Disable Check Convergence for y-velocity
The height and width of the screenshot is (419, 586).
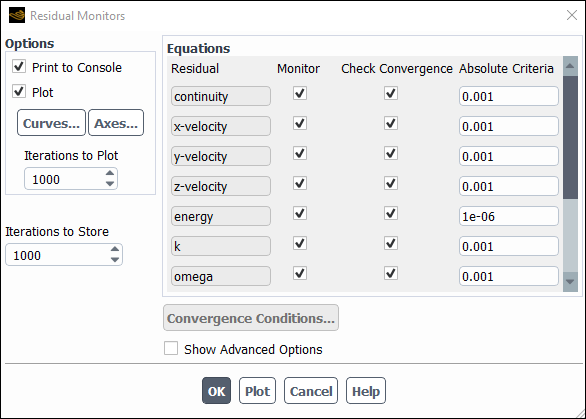tap(391, 153)
